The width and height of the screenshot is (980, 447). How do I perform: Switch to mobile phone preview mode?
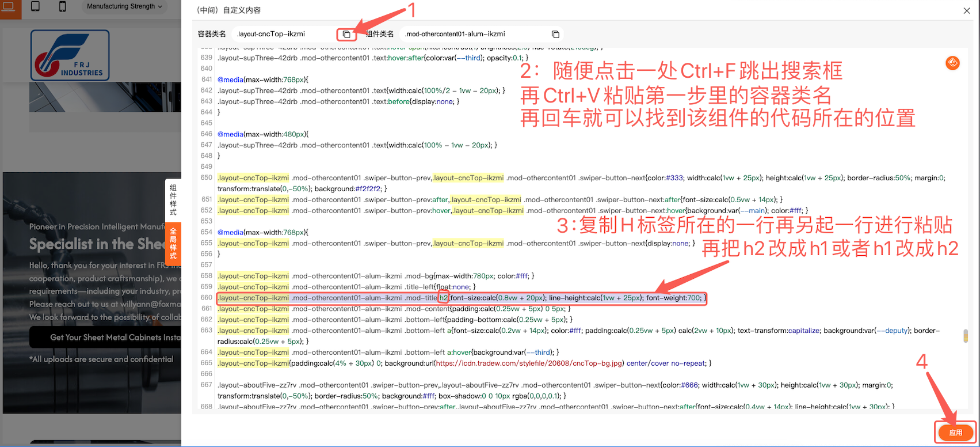(x=62, y=7)
